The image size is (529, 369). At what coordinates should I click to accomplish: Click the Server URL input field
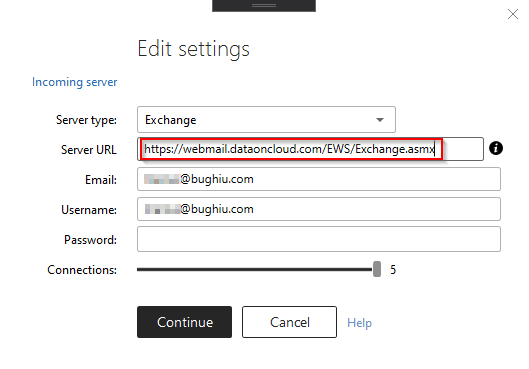(x=310, y=149)
